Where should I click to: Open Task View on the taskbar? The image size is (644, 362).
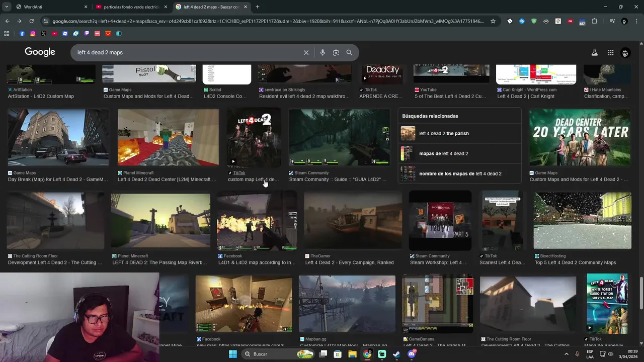[323, 354]
